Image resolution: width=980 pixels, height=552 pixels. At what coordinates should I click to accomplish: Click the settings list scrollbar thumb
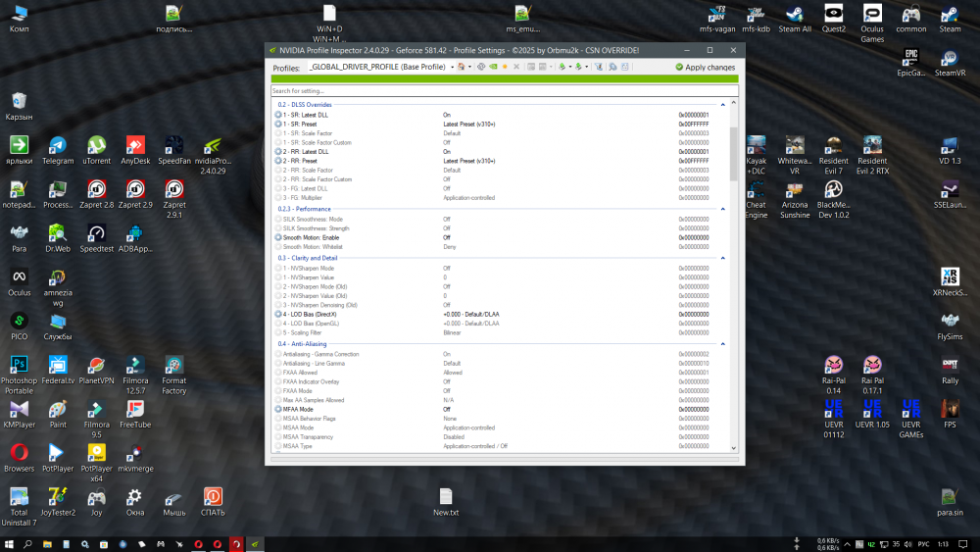coord(734,153)
